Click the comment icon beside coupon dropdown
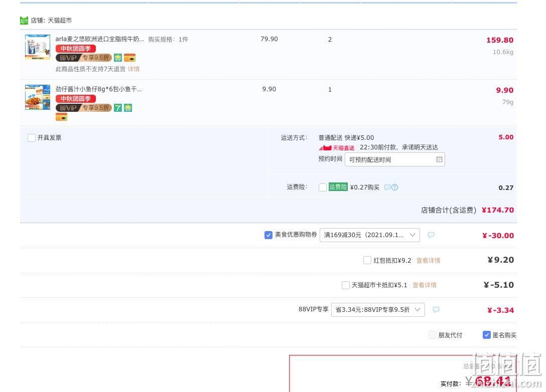 [431, 235]
